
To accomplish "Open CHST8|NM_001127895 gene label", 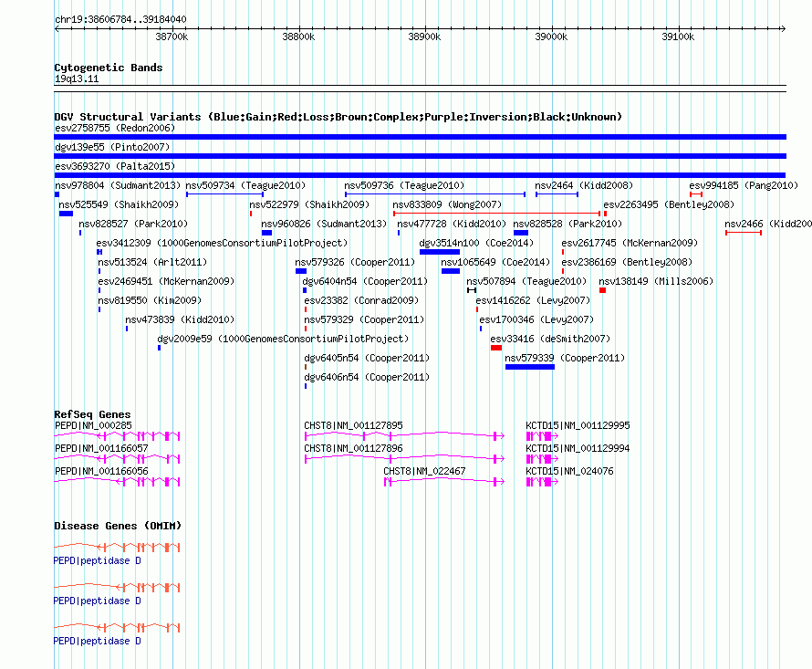I will [x=353, y=425].
